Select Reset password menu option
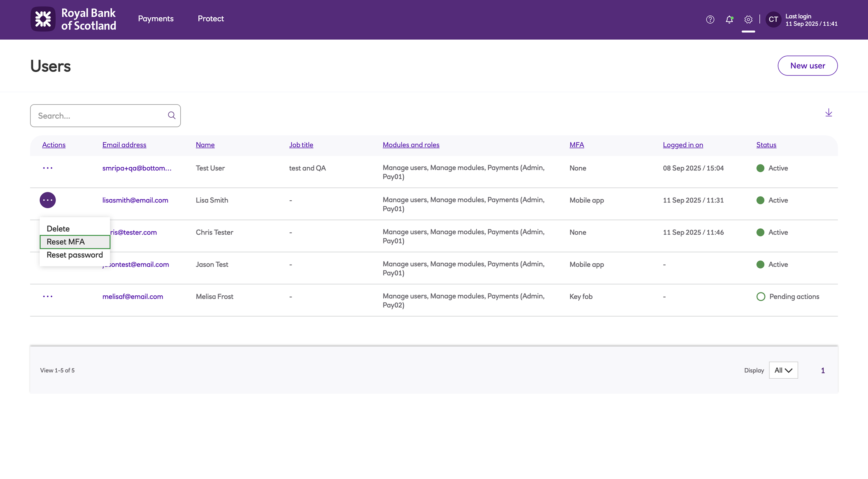The width and height of the screenshot is (868, 479). coord(75,255)
